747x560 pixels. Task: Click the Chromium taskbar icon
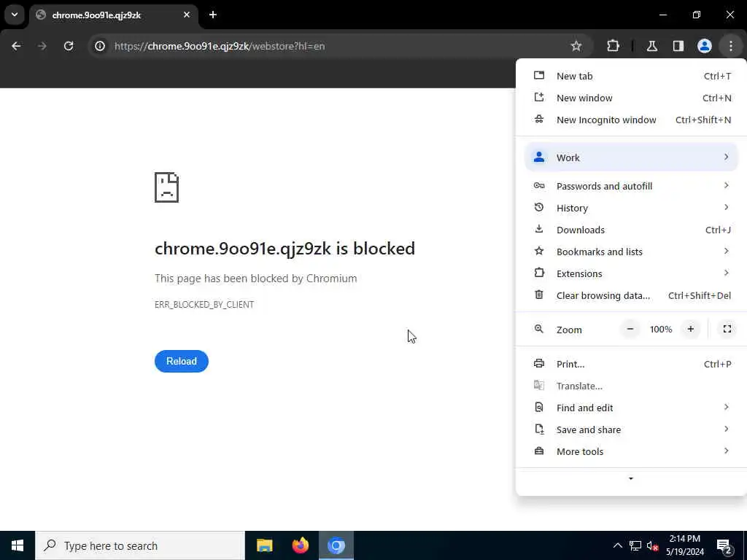(336, 545)
